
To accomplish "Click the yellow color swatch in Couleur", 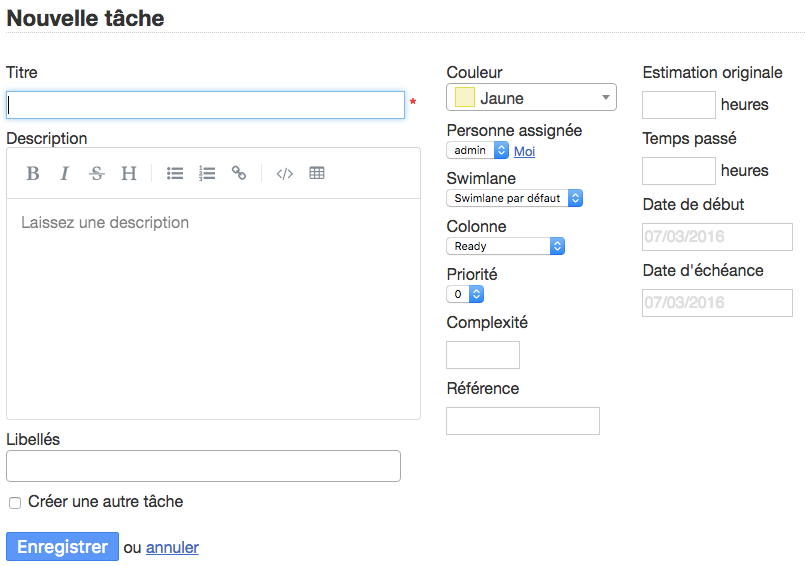I will pyautogui.click(x=465, y=98).
